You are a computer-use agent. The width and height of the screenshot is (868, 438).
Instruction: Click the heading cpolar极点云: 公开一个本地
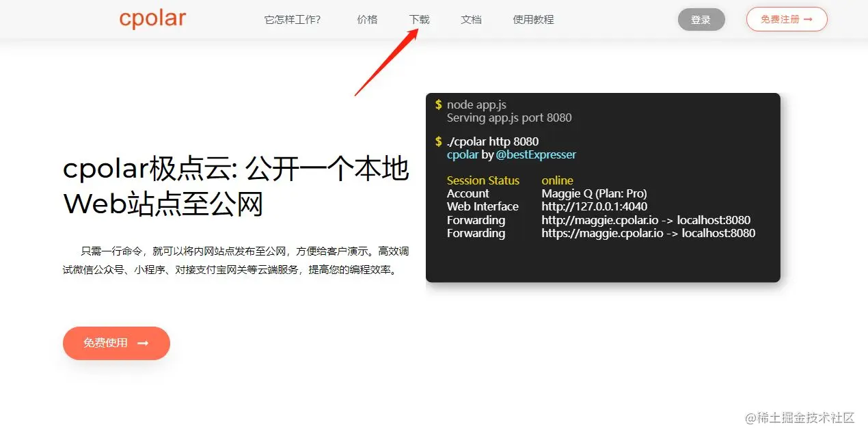[236, 169]
